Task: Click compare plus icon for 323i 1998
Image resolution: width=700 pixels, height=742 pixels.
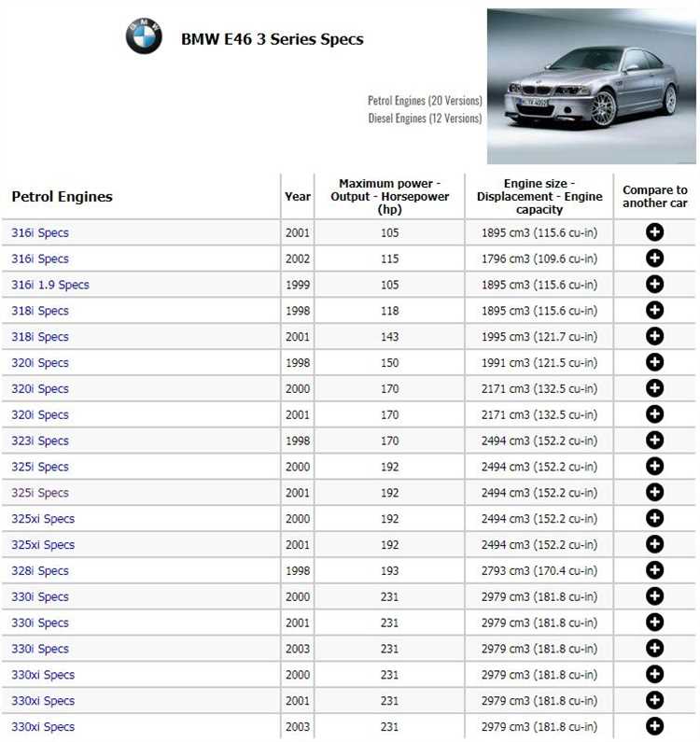Action: coord(654,441)
